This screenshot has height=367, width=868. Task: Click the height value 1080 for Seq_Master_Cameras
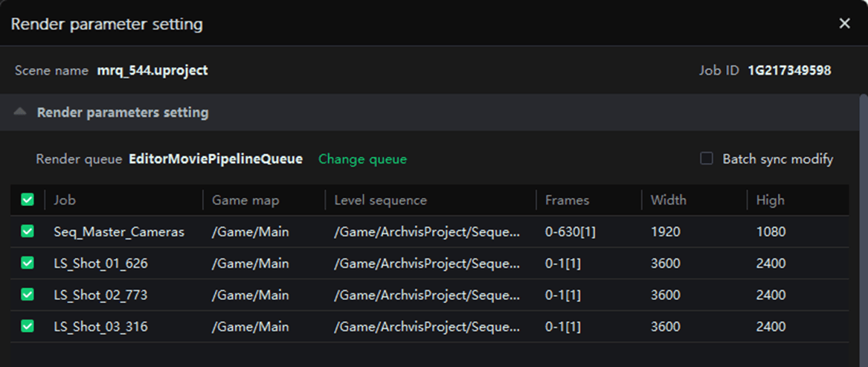(771, 232)
